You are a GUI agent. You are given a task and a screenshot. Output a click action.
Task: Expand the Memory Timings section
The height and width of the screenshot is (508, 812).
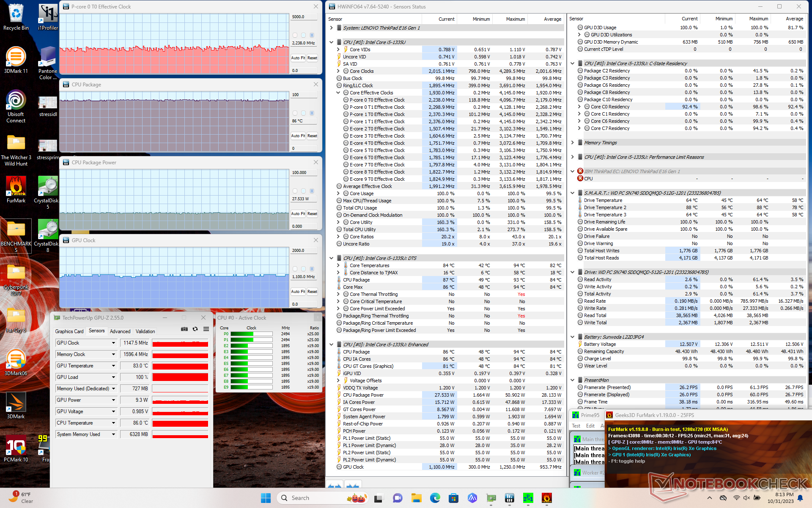[x=573, y=143]
